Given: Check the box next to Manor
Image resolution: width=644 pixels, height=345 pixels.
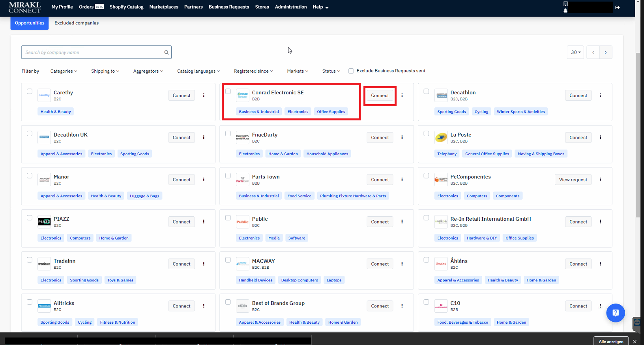Looking at the screenshot, I should click(x=30, y=176).
